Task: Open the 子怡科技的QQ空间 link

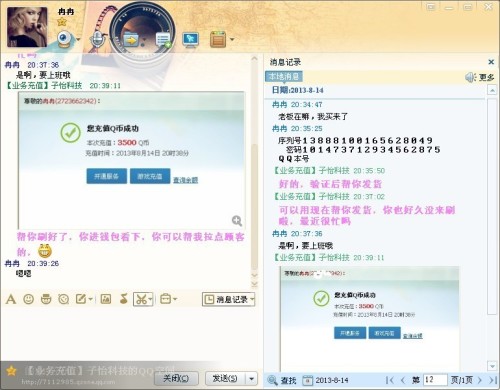Action: (100, 370)
